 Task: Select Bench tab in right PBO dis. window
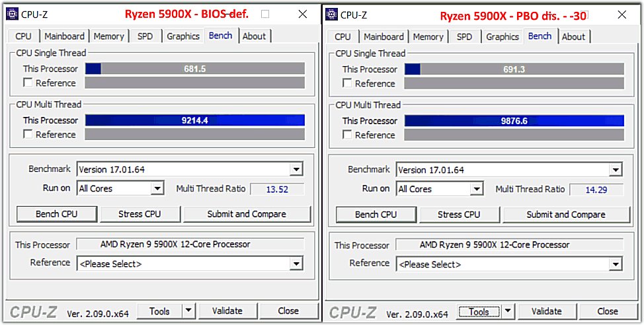point(540,36)
